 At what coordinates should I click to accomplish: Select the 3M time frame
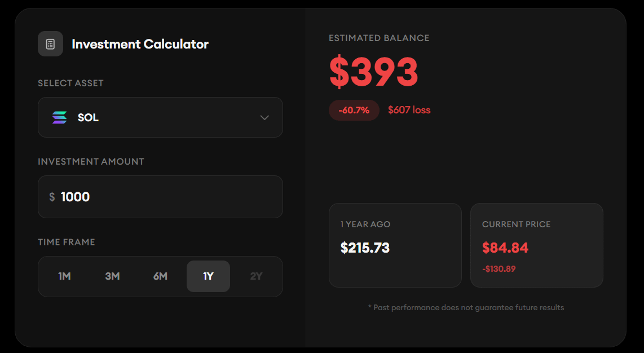tap(112, 276)
